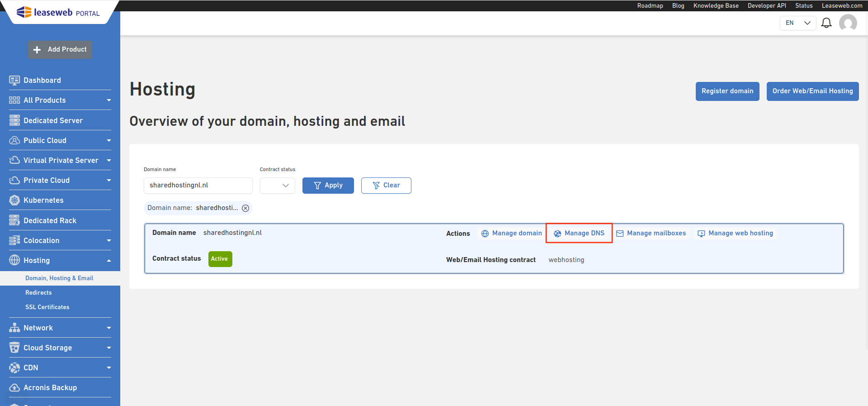Click the Virtual Private Server icon
Image resolution: width=868 pixels, height=406 pixels.
pyautogui.click(x=14, y=160)
